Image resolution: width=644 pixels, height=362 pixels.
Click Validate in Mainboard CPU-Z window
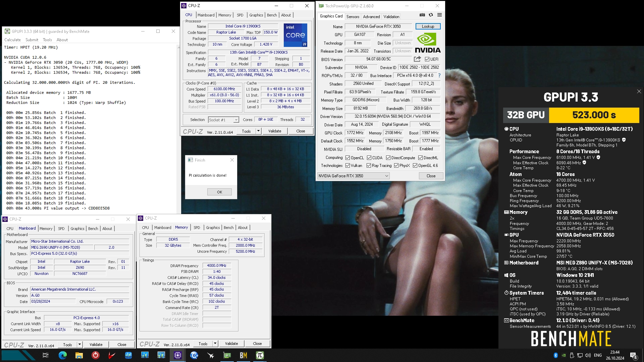point(96,345)
